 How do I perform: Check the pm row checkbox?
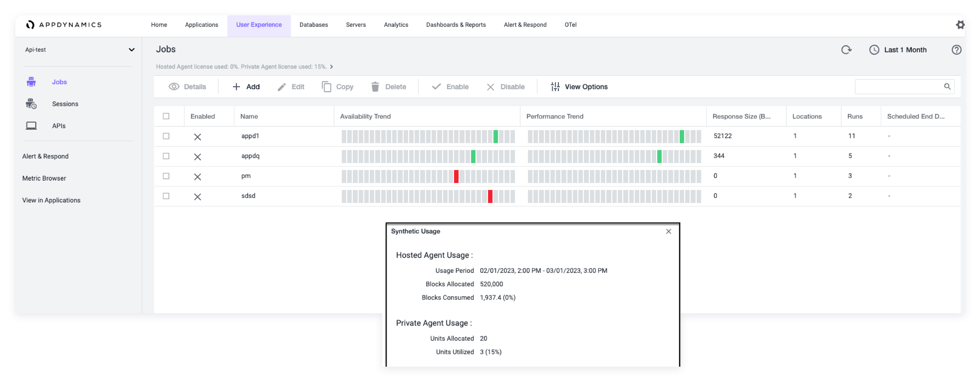coord(166,176)
